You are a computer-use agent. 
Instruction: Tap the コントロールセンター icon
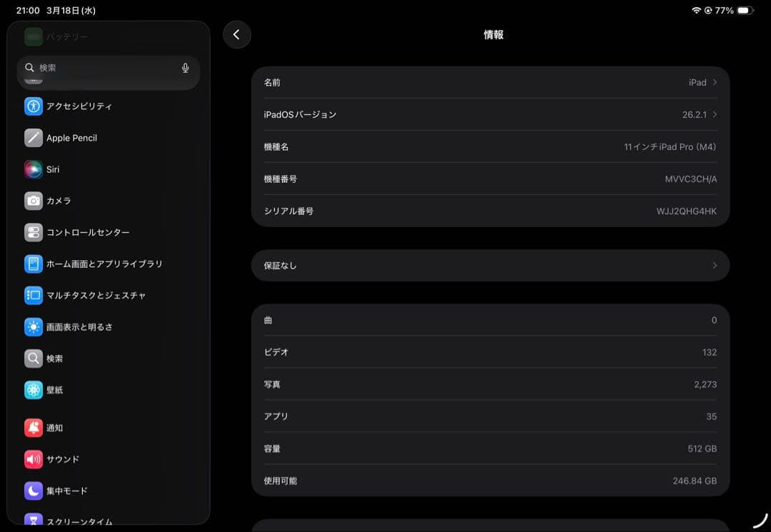tap(34, 232)
